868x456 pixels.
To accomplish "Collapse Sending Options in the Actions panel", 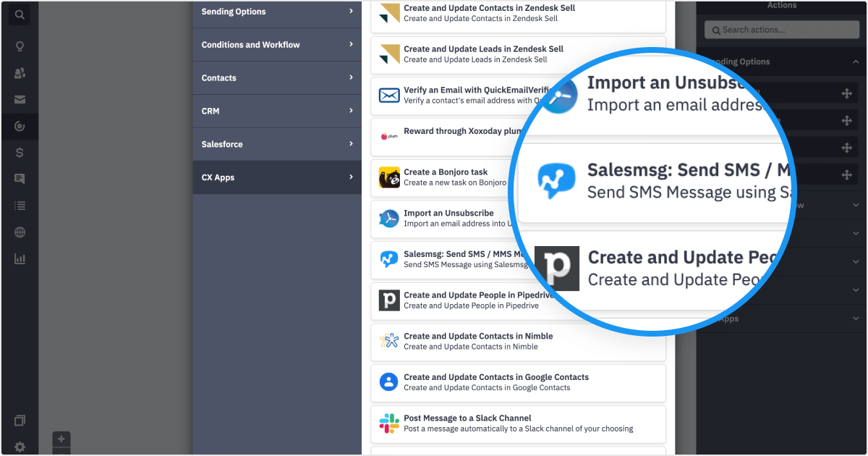I will [856, 62].
